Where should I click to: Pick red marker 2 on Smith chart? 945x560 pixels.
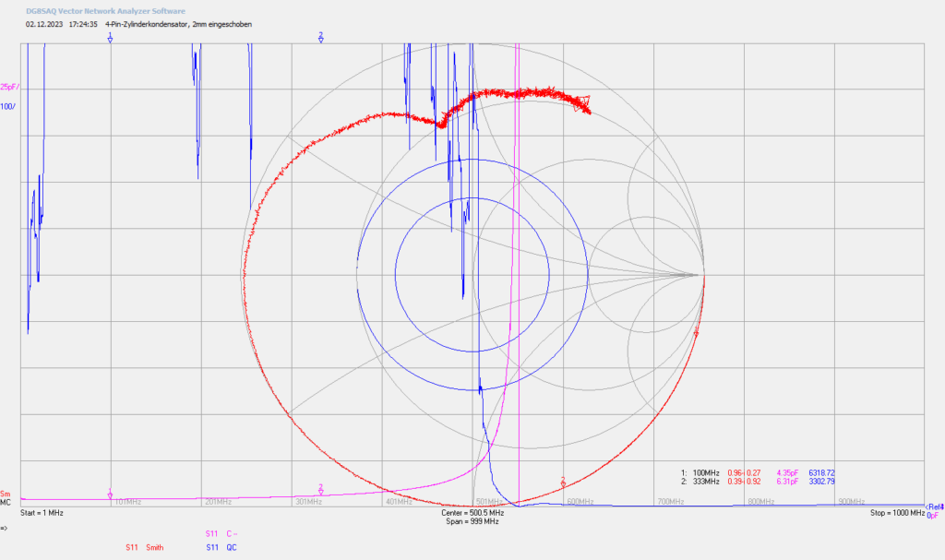[563, 481]
